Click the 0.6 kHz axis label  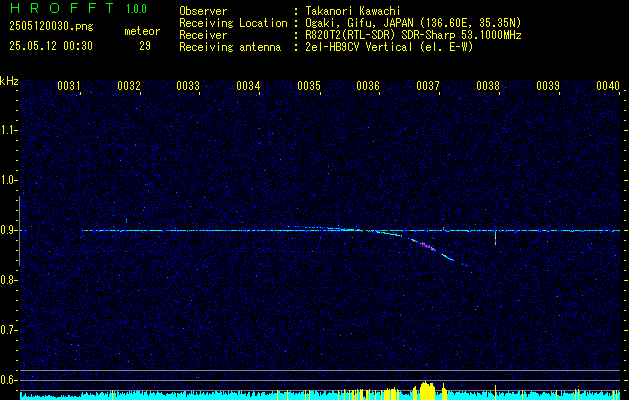point(8,380)
